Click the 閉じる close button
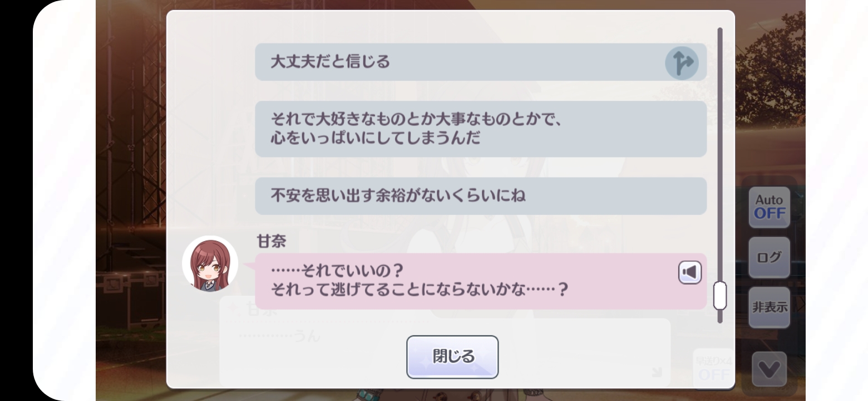This screenshot has width=868, height=401. coord(452,356)
